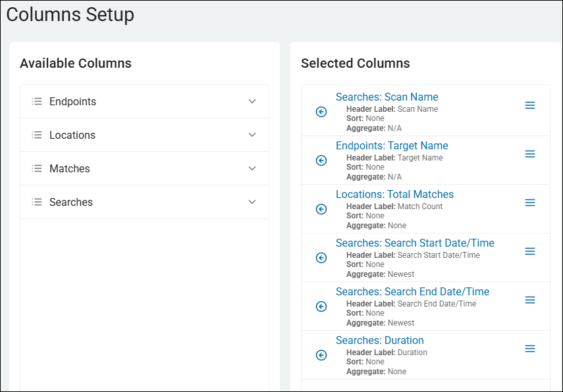
Task: Click the drag handle on the Scan Name row
Action: pos(530,105)
